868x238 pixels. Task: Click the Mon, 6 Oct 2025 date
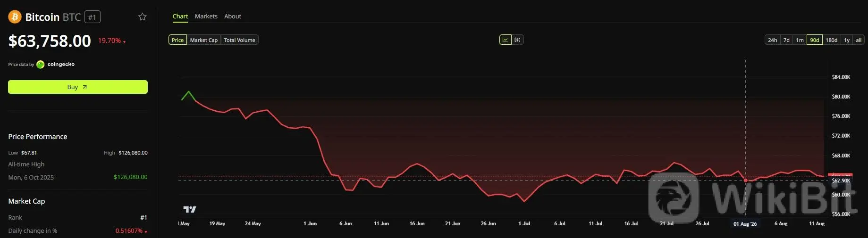click(x=31, y=177)
